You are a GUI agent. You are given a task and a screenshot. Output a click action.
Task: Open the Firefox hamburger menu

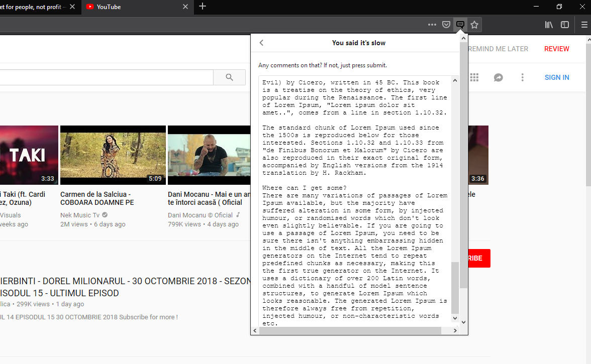click(x=584, y=24)
